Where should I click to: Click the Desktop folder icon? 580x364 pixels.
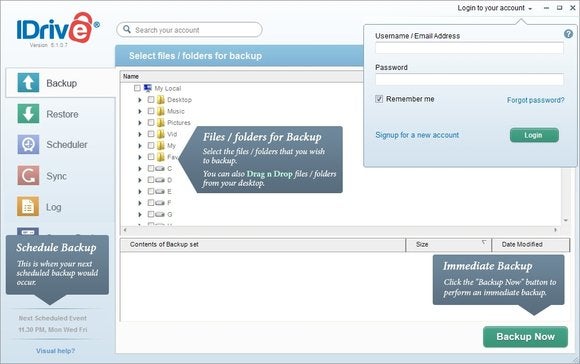pos(161,100)
